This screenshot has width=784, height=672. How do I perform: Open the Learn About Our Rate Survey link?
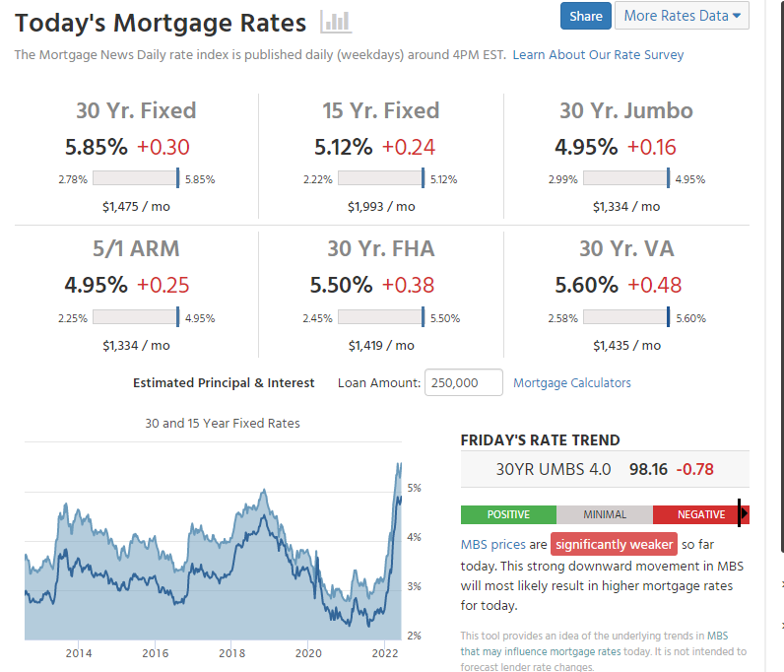click(598, 55)
